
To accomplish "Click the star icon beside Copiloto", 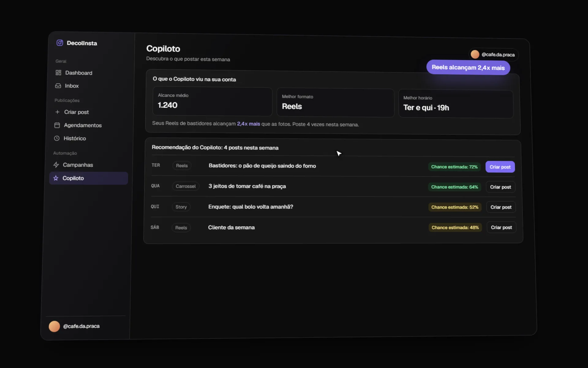I will [56, 178].
